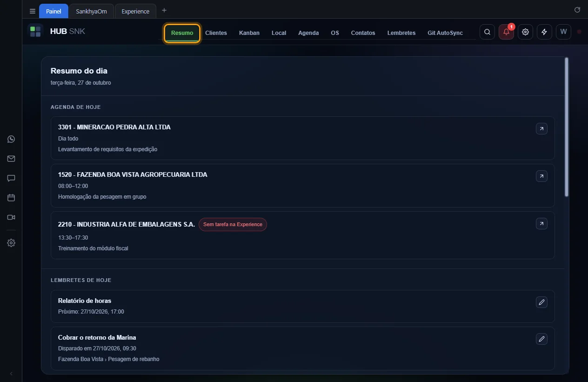Click the HUB SNK logo icon
Screen dimensions: 588x382
(x=35, y=32)
